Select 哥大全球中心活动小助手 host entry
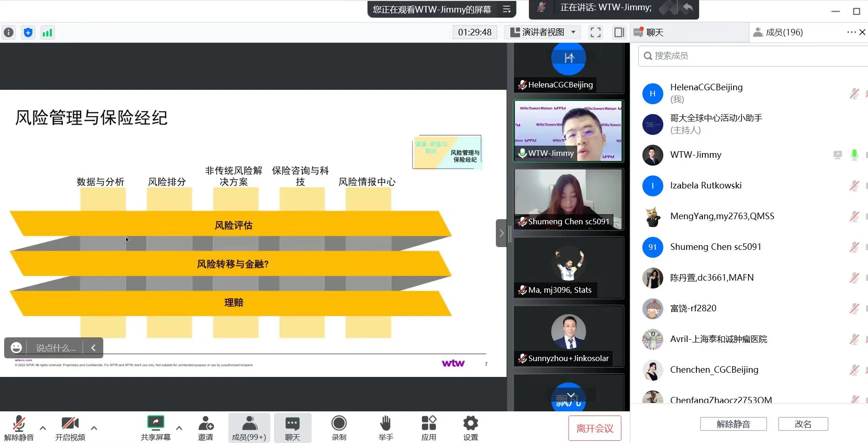Viewport: 868px width, 443px height. (749, 124)
